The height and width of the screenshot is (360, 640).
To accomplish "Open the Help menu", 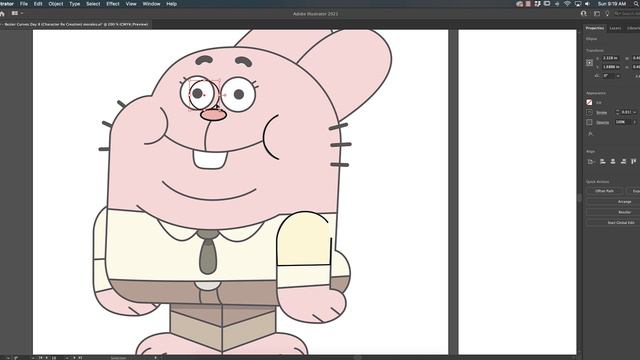I will [171, 4].
